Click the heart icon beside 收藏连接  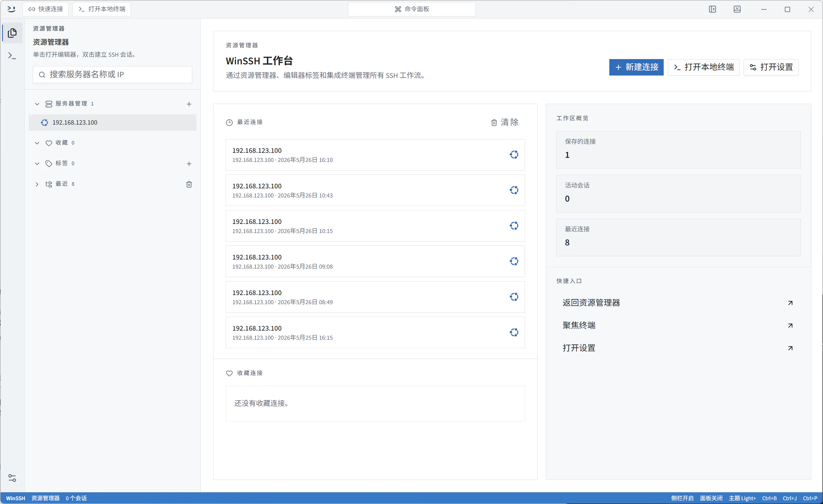pos(229,373)
